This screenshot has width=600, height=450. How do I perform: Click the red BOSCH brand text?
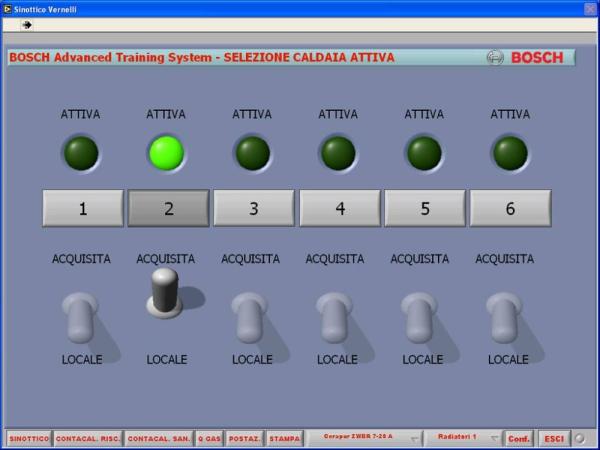pos(537,58)
